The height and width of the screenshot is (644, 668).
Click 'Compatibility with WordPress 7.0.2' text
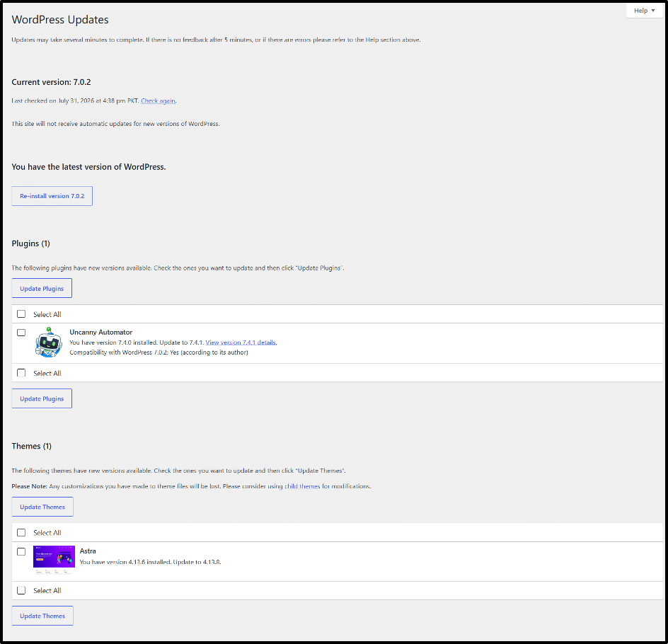[118, 352]
